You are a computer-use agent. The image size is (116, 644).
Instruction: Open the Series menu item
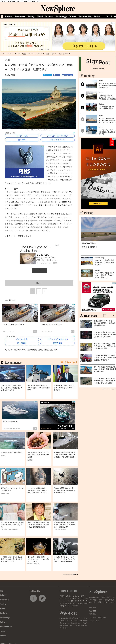[x=97, y=16]
